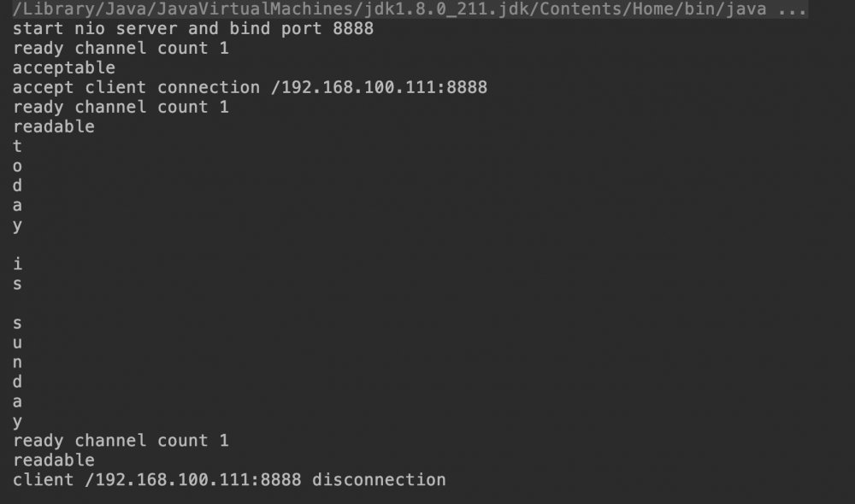The width and height of the screenshot is (855, 504).
Task: Select the 'acceptable' output line
Action: click(x=63, y=68)
